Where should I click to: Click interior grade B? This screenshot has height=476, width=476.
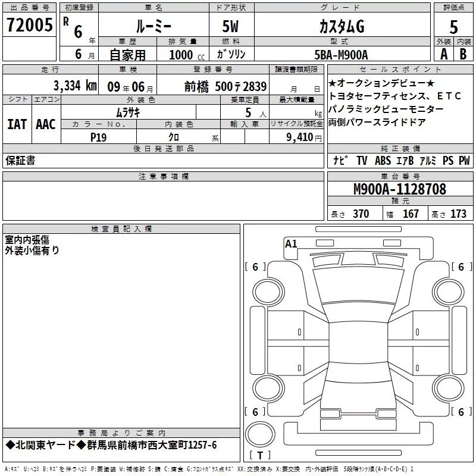pyautogui.click(x=463, y=54)
